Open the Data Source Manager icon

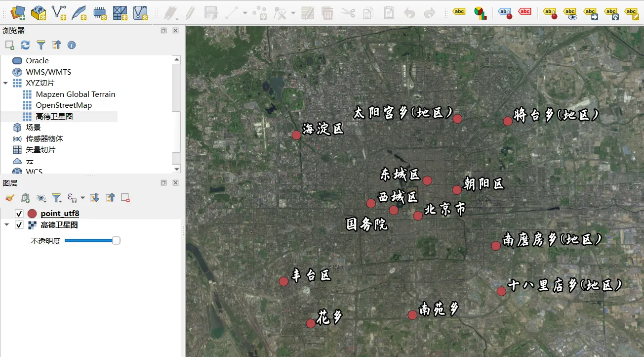tap(18, 12)
